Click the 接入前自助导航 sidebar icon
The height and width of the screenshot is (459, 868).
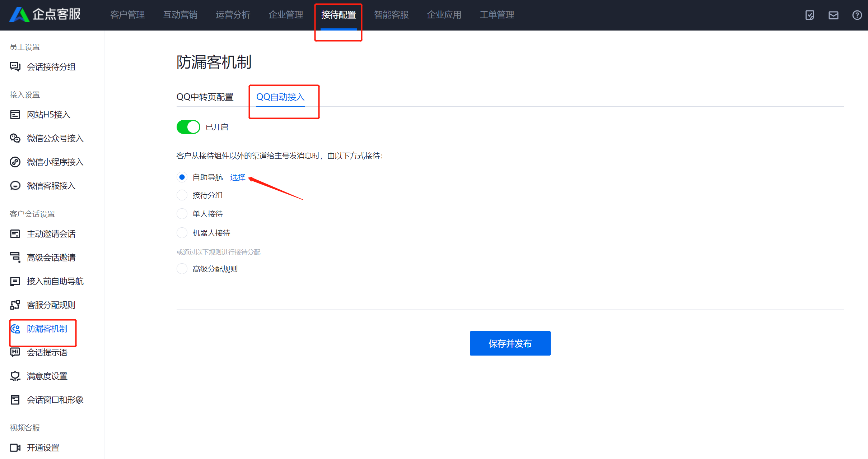point(15,281)
